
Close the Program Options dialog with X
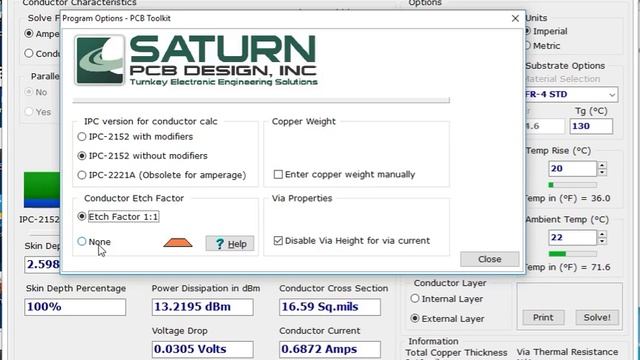pyautogui.click(x=515, y=18)
